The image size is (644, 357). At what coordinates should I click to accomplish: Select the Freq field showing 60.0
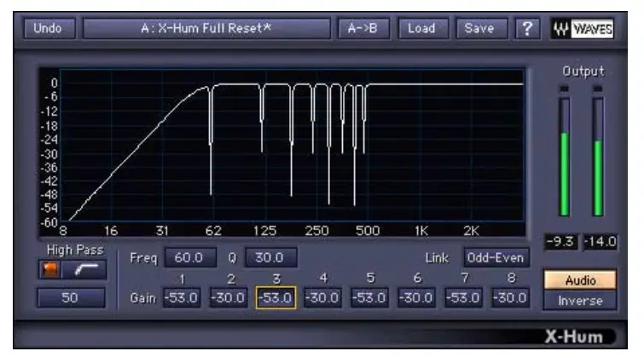[x=189, y=257]
